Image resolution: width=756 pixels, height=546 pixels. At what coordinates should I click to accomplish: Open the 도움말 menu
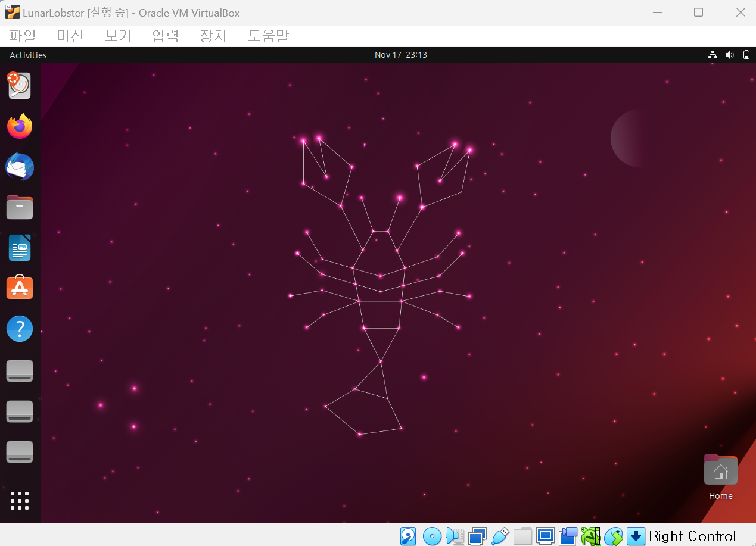[268, 36]
